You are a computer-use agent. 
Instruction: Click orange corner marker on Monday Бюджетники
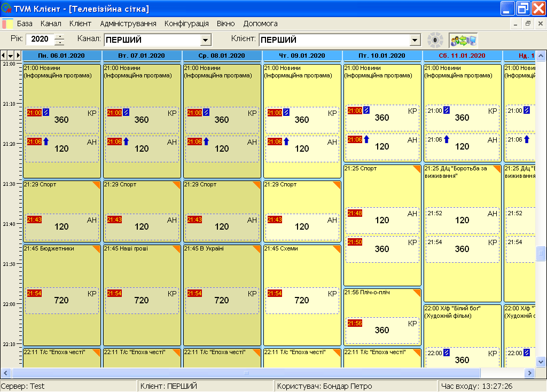[97, 248]
